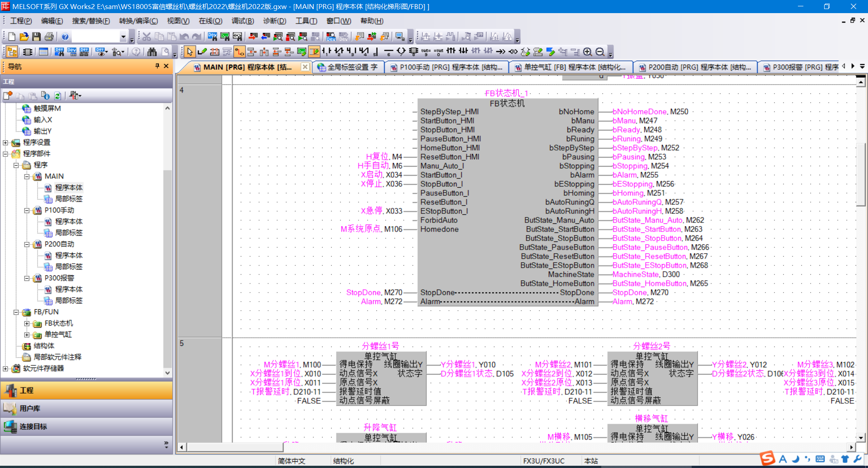Click the new data icon in navigation toolbar
This screenshot has height=468, width=868.
[x=8, y=95]
